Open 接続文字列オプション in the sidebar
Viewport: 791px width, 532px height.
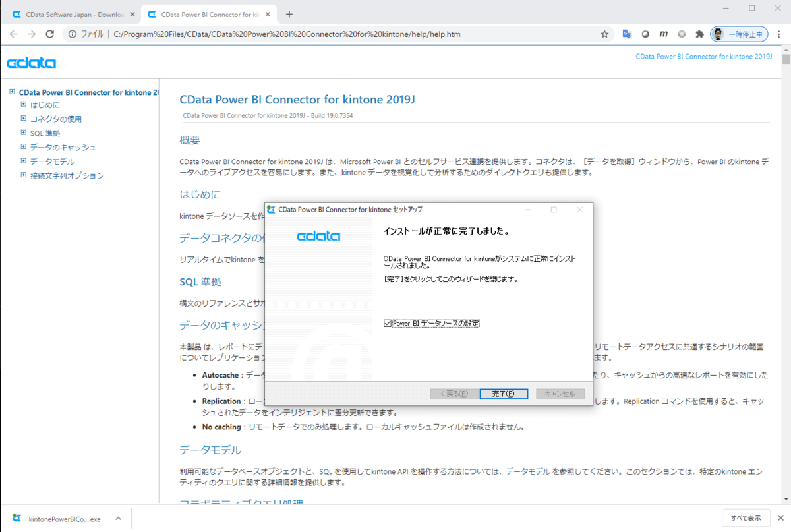67,176
